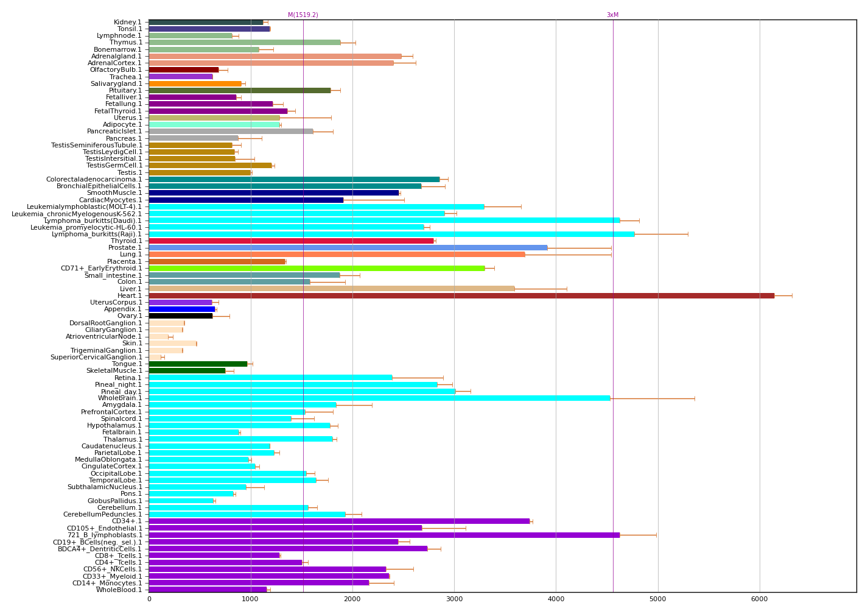Select the orange Lung.1 bar
Image resolution: width=868 pixels, height=614 pixels.
tap(337, 255)
